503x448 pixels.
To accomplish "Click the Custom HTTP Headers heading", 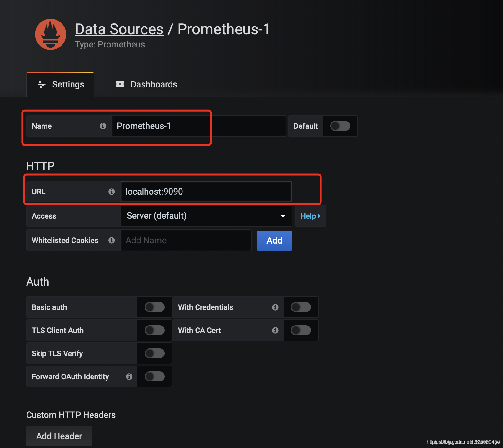I will coord(71,415).
